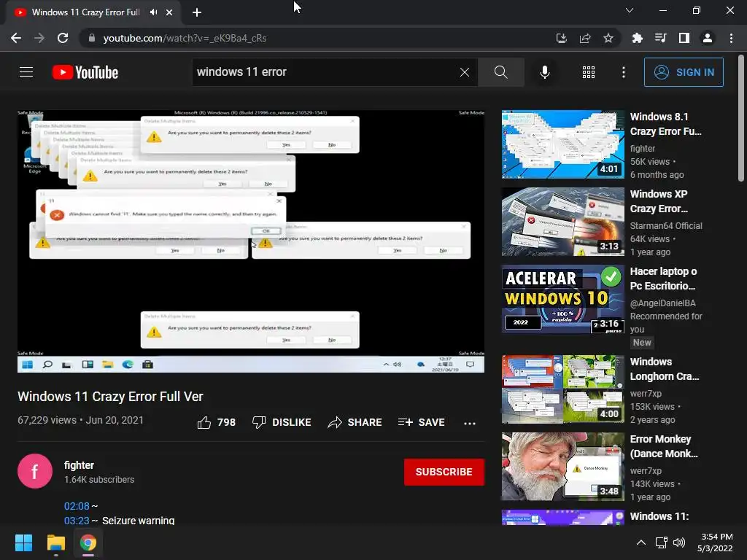
Task: Go to YouTube home via logo
Action: tap(85, 72)
